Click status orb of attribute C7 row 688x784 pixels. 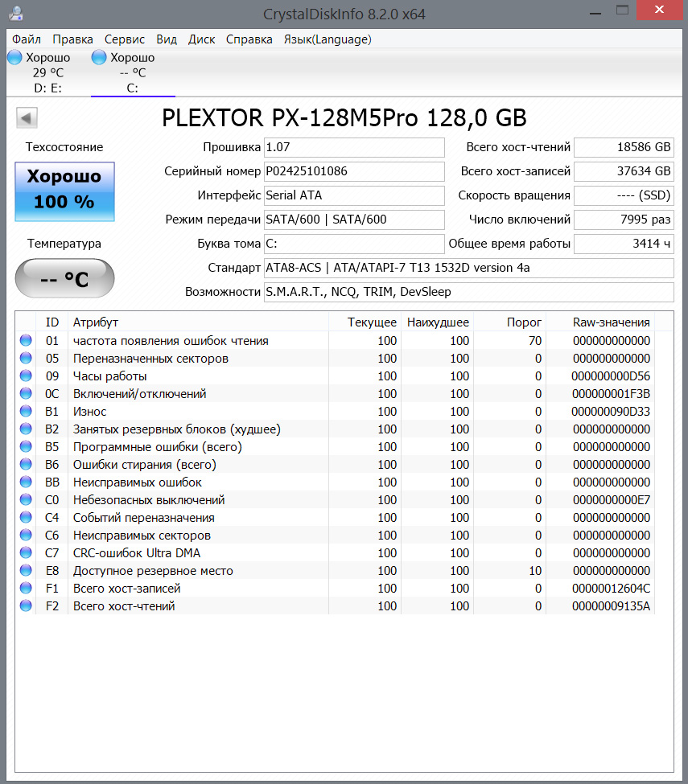[26, 553]
